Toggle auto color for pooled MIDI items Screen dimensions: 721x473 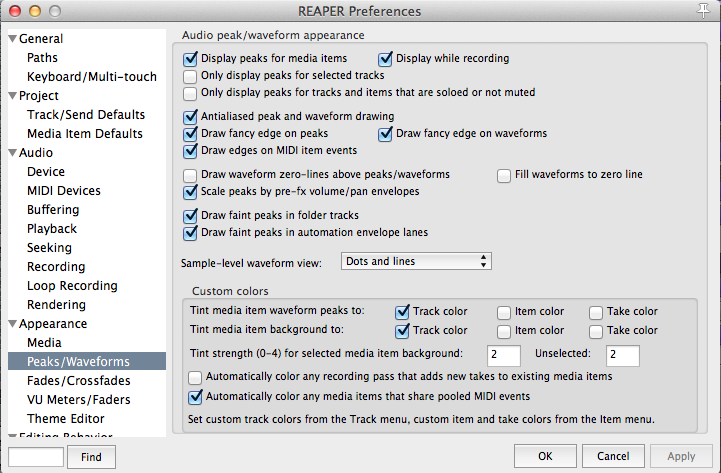195,397
